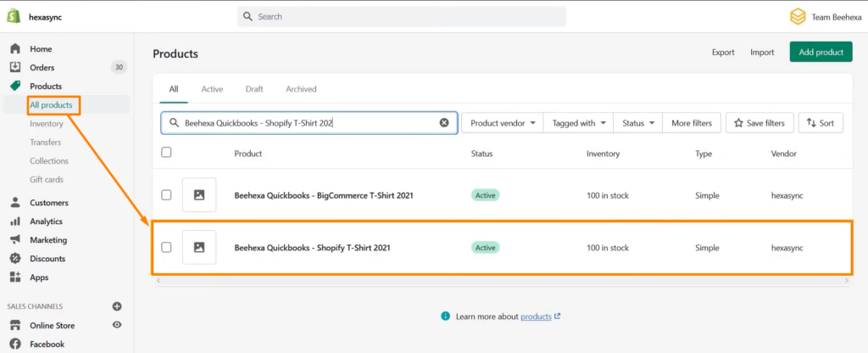
Task: Click the info icon near Learn more
Action: click(x=446, y=317)
